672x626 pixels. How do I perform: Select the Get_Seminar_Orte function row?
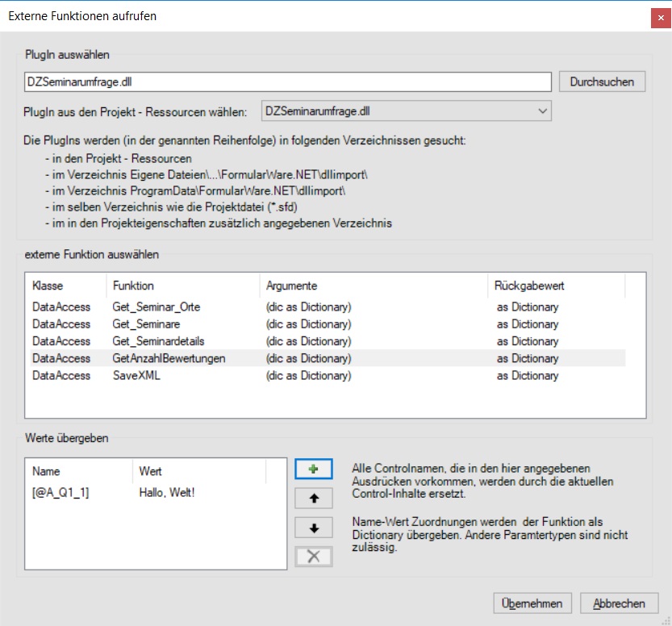(328, 307)
